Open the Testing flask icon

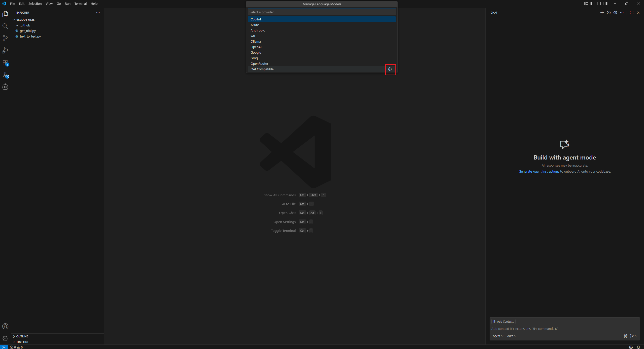click(x=5, y=75)
